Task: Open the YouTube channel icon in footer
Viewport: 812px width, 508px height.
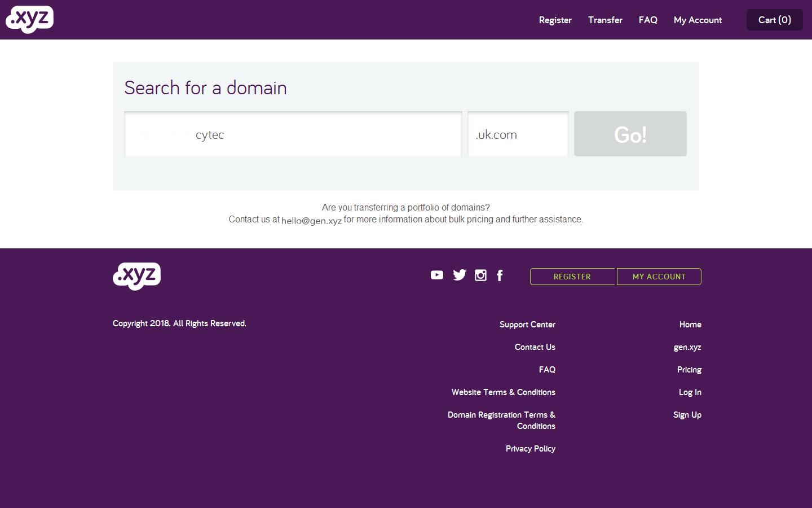Action: pos(437,275)
